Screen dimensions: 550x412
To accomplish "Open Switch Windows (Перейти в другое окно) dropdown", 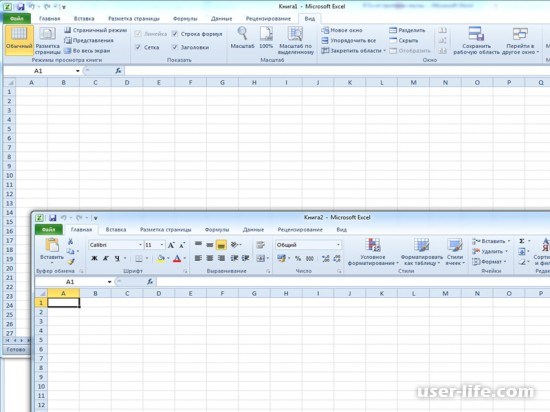I will (521, 40).
